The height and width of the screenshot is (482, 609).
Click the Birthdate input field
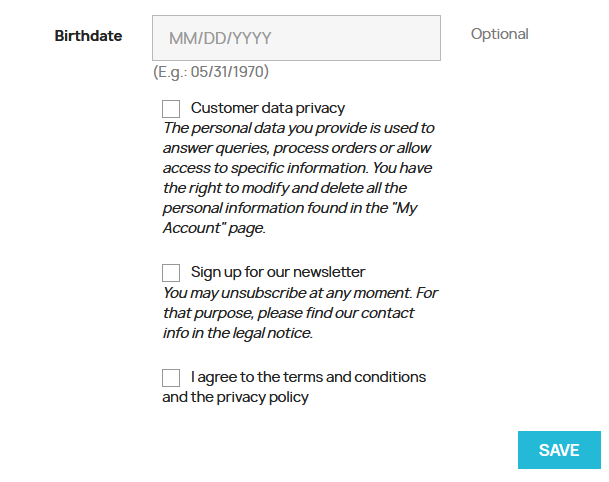click(x=296, y=38)
